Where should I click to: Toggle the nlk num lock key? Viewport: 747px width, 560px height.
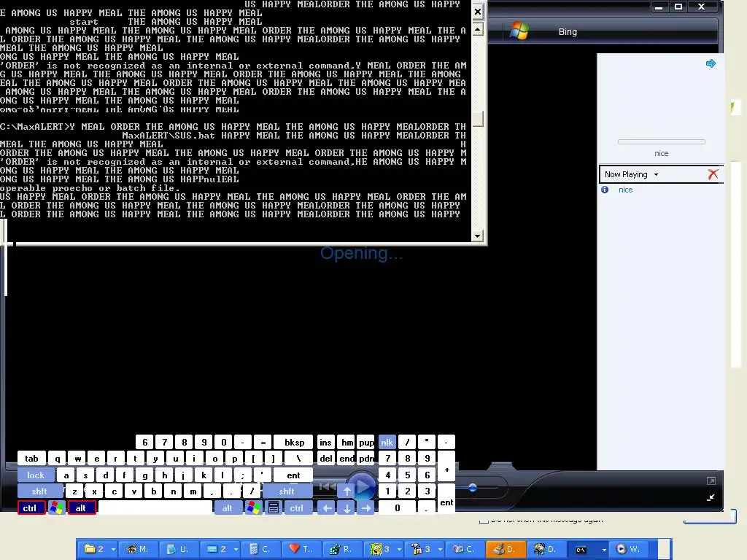click(387, 442)
